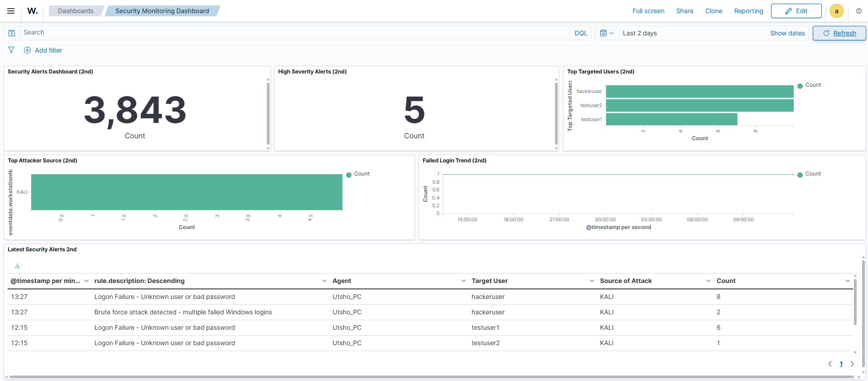
Task: Toggle Count legend in Top Targeted Users
Action: click(x=812, y=85)
